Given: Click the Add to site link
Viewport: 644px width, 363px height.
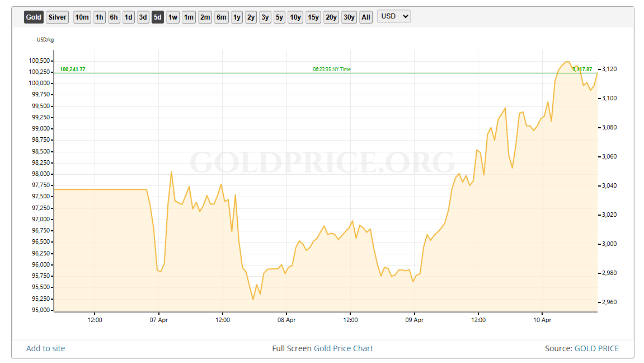Looking at the screenshot, I should 45,348.
